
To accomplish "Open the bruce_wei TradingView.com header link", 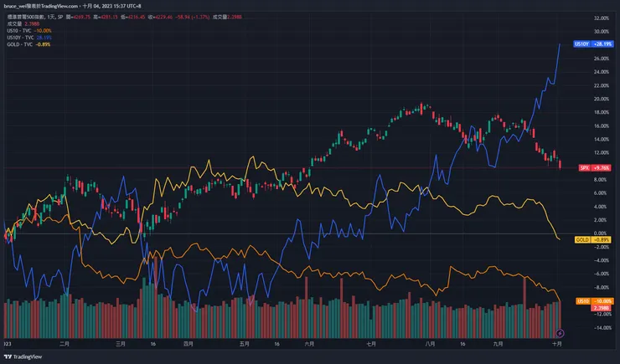I will (41, 6).
